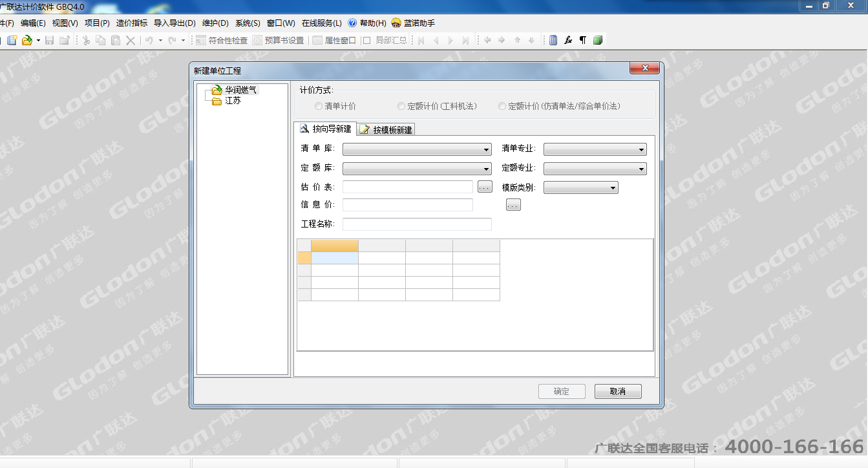The image size is (868, 468).
Task: Click browse button beside 估价表 field
Action: [485, 187]
